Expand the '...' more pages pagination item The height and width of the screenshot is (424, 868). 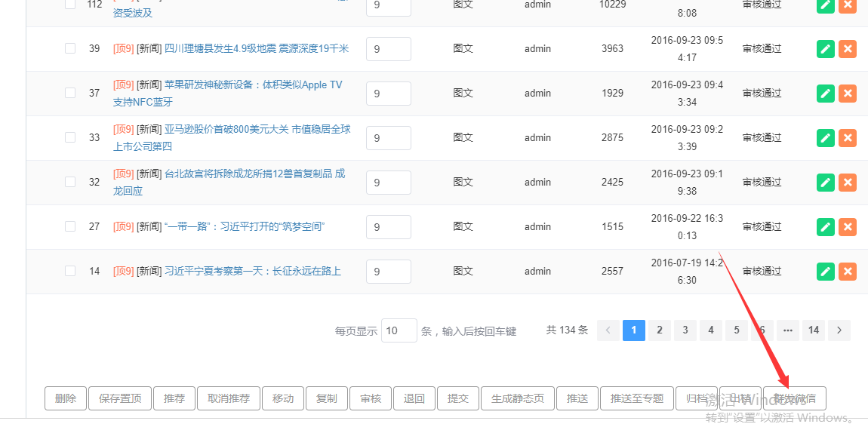(x=788, y=330)
